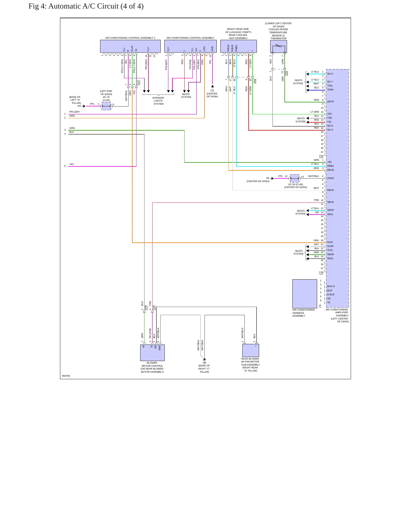Image resolution: width=411 pixels, height=532 pixels.
Task: Click the 'VIO' wire label at reference 5
Action: pyautogui.click(x=71, y=164)
